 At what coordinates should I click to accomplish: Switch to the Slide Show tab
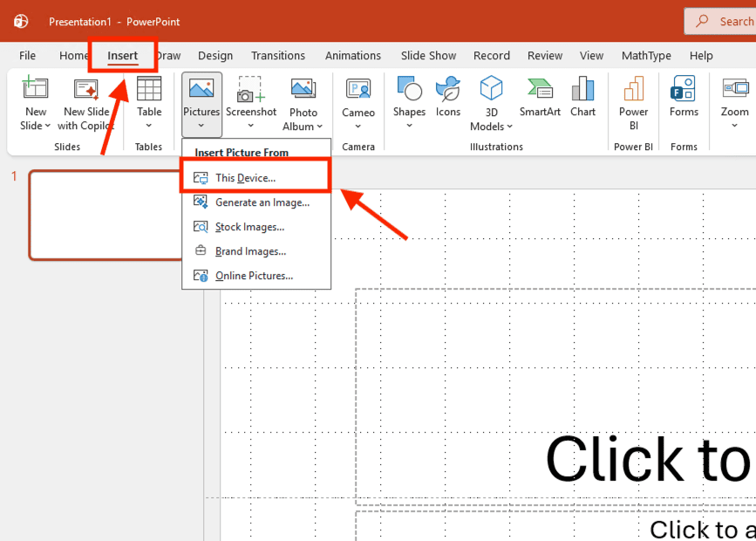tap(429, 56)
